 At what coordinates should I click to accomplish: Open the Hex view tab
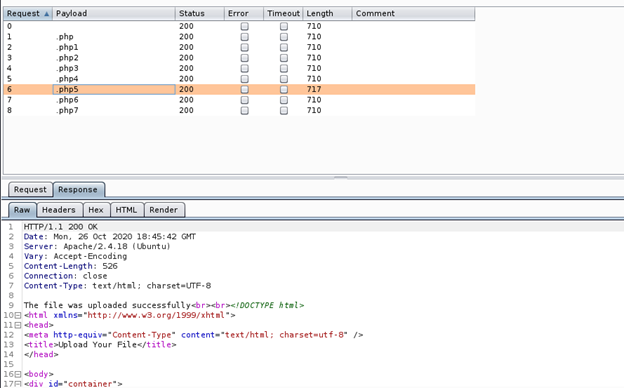coord(96,210)
